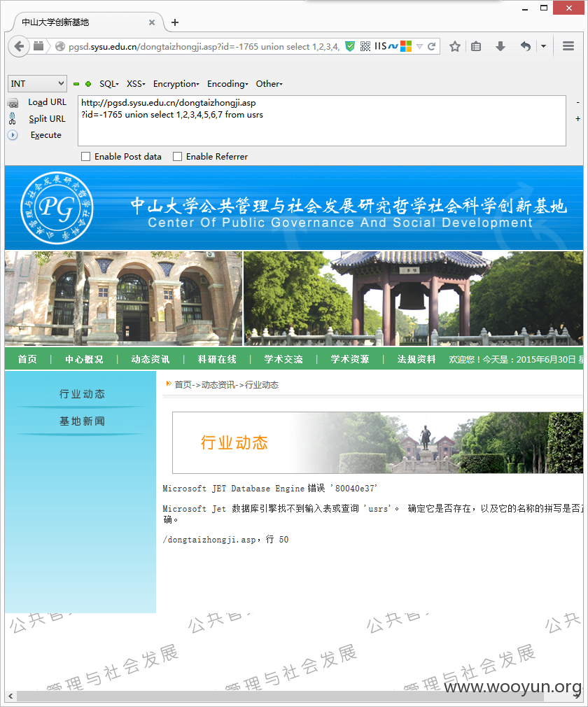Click the horizontal scrollbar track
588x707 pixels.
click(x=293, y=696)
